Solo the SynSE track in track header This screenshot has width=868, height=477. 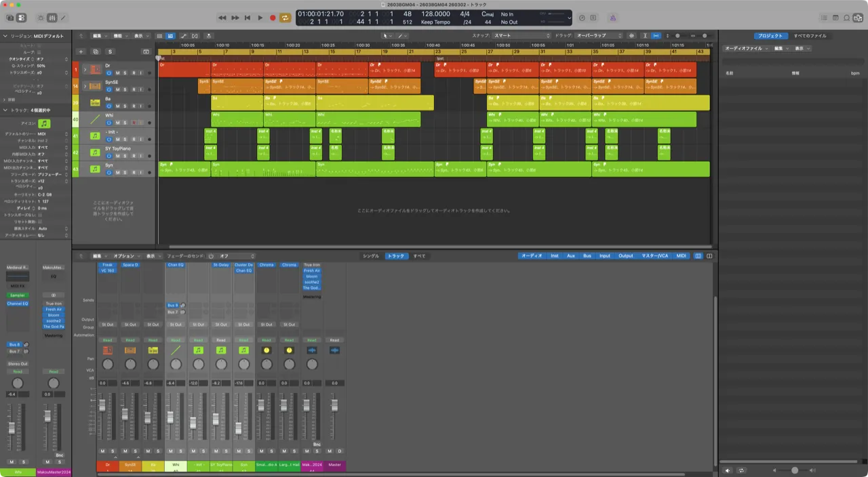tap(125, 89)
